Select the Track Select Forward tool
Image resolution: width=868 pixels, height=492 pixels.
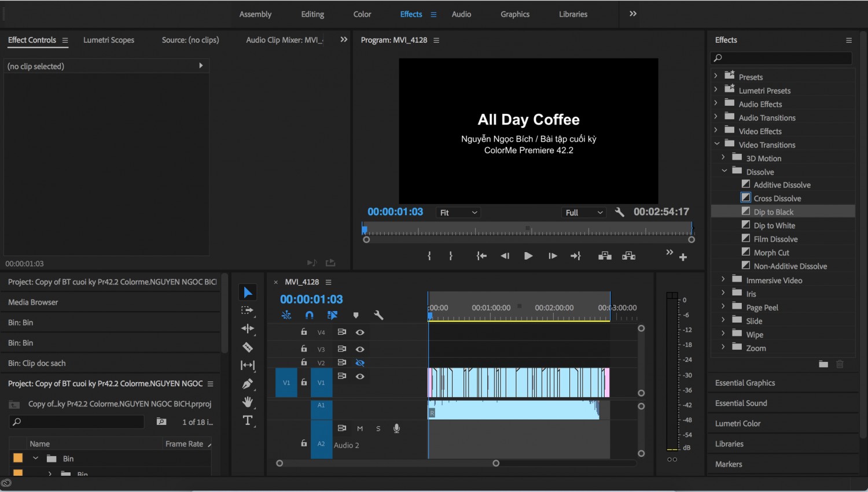pyautogui.click(x=247, y=310)
